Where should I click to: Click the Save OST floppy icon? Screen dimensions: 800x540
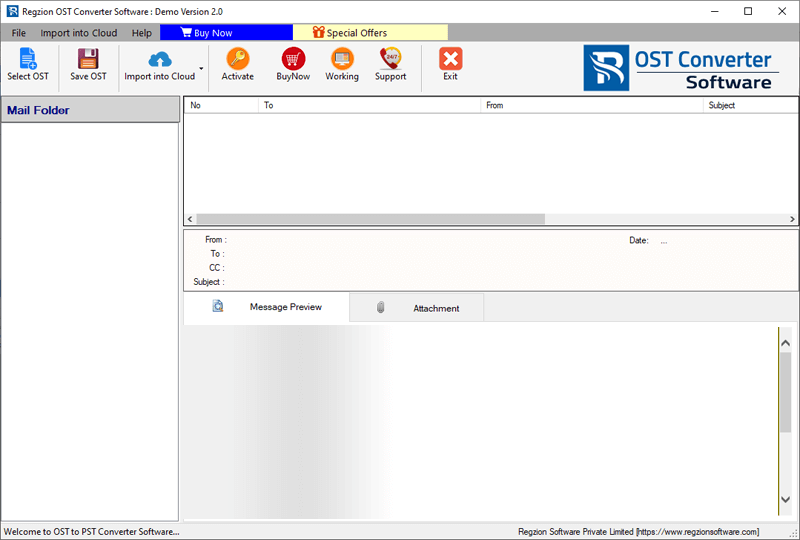pyautogui.click(x=88, y=60)
